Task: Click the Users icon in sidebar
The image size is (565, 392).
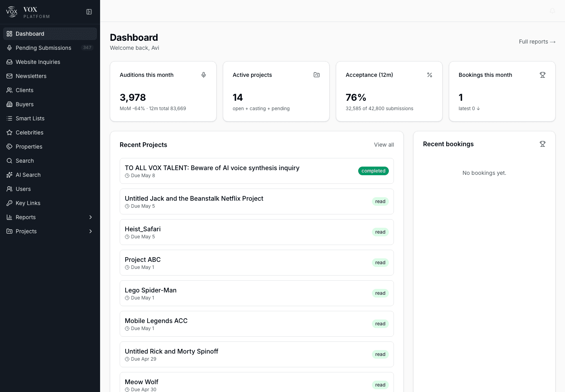Action: [x=9, y=189]
